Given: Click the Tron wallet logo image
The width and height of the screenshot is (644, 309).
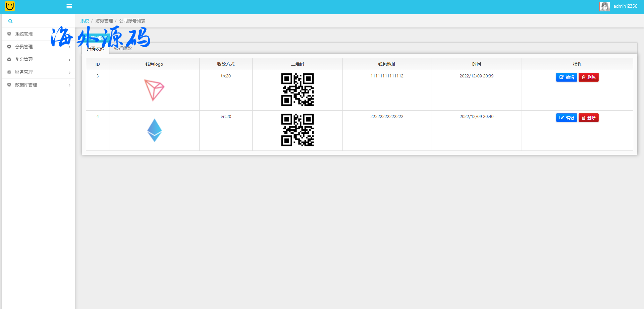Looking at the screenshot, I should tap(154, 90).
